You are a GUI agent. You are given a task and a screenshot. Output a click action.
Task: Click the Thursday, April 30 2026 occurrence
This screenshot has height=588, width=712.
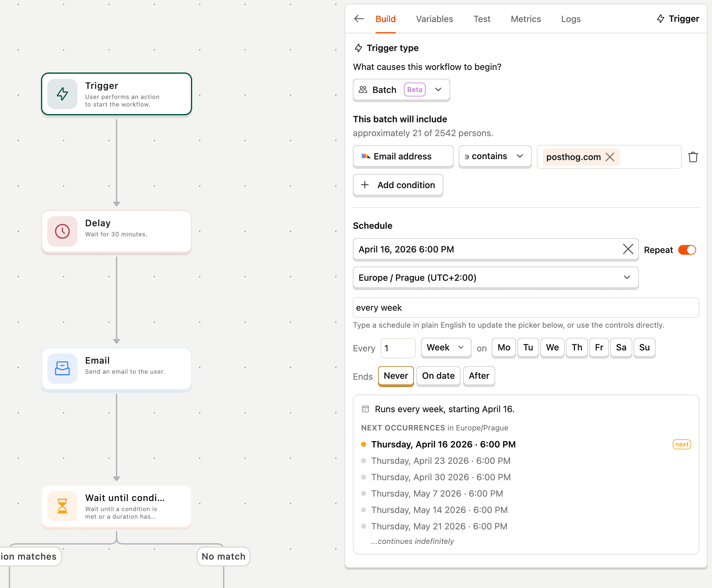(x=441, y=477)
